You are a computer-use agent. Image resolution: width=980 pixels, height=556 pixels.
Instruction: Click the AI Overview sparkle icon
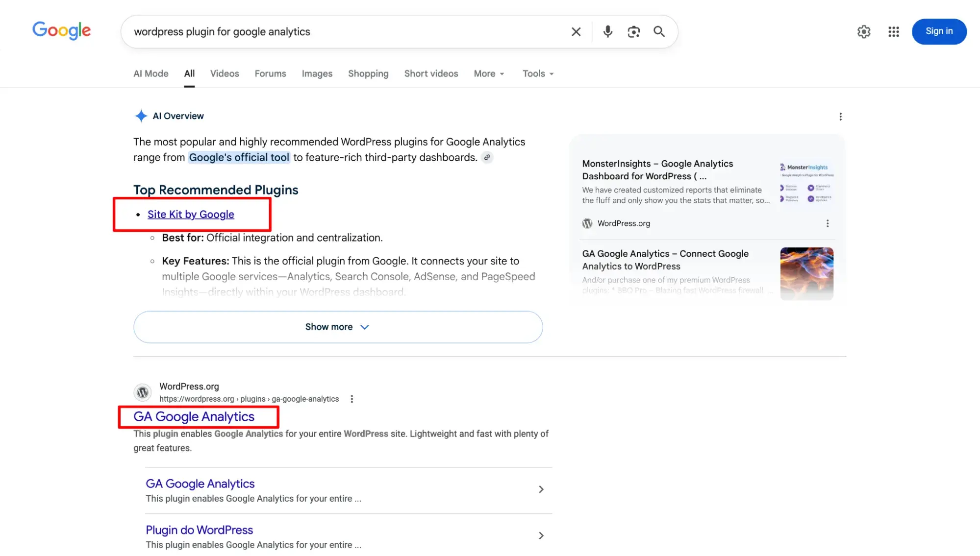(141, 116)
